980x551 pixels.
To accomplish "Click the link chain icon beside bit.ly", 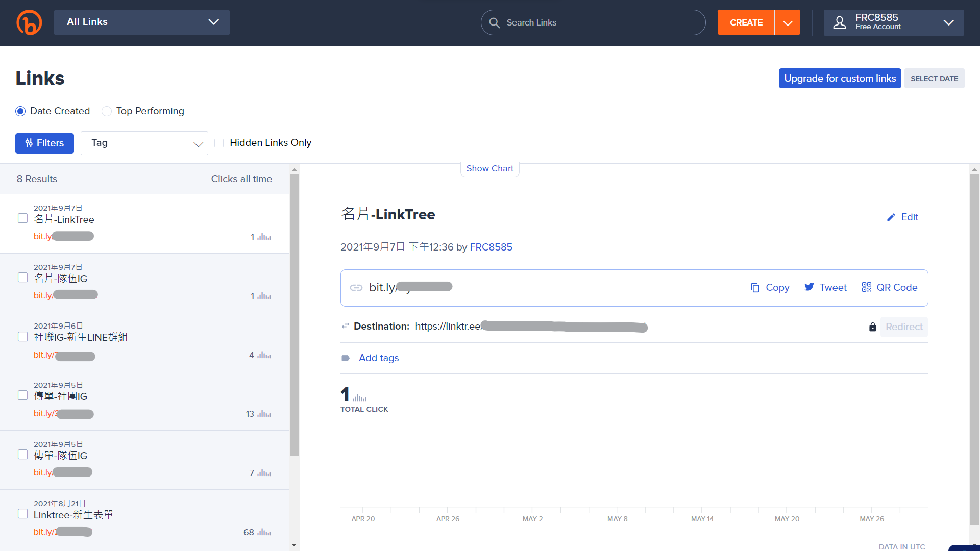I will pyautogui.click(x=356, y=288).
